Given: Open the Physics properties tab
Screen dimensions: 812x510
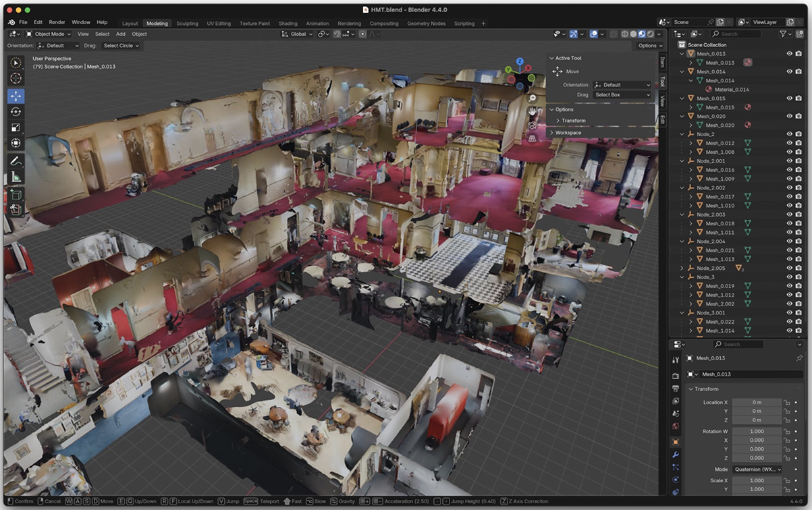Looking at the screenshot, I should (676, 480).
